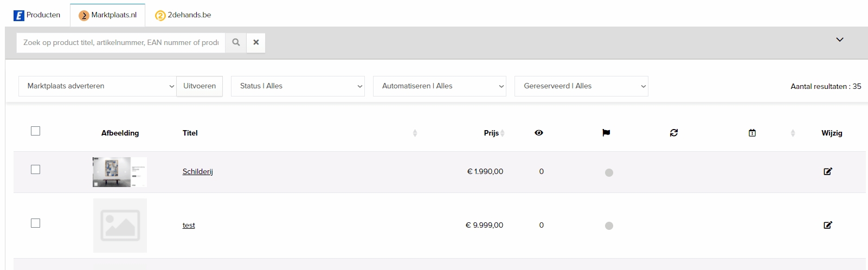Expand the Gereserveerd | Alles dropdown
Image resolution: width=868 pixels, height=270 pixels.
click(581, 86)
